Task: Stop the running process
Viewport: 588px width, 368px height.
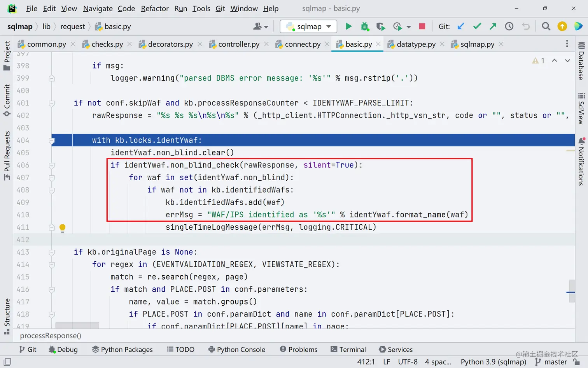Action: [422, 26]
